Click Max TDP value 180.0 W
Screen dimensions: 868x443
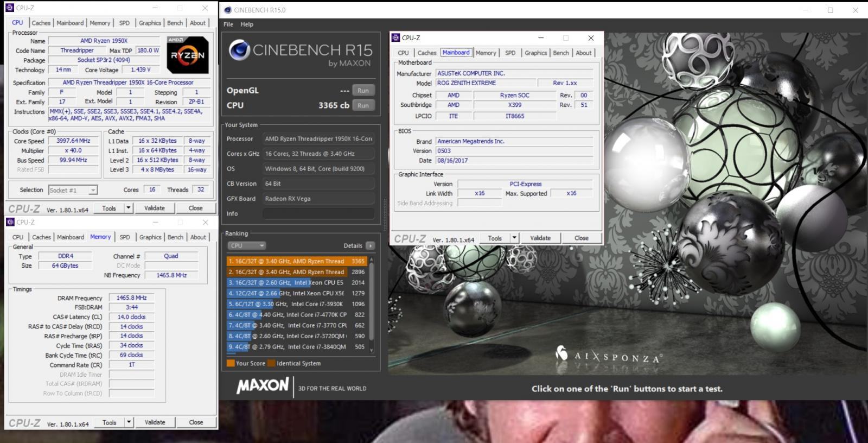click(x=148, y=50)
